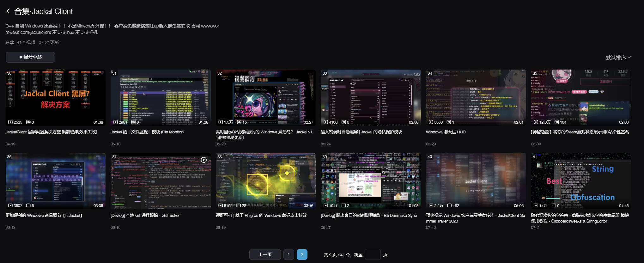Open the title [Devlog] 脱离窗口的B站视频弹幕
Screen dimensions: 644x263
(369, 215)
